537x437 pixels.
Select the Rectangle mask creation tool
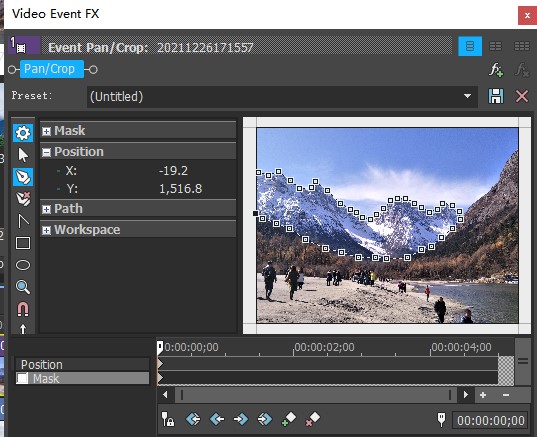coord(23,243)
